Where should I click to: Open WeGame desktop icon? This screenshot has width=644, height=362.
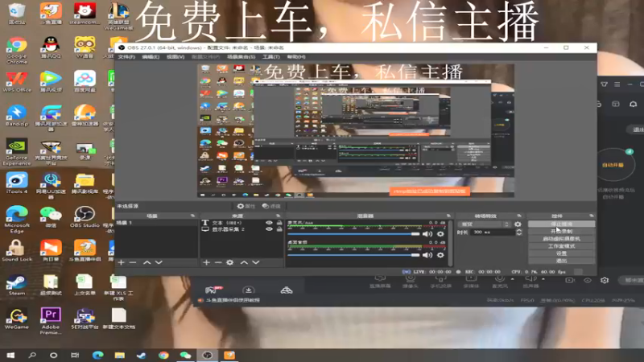coord(17,319)
